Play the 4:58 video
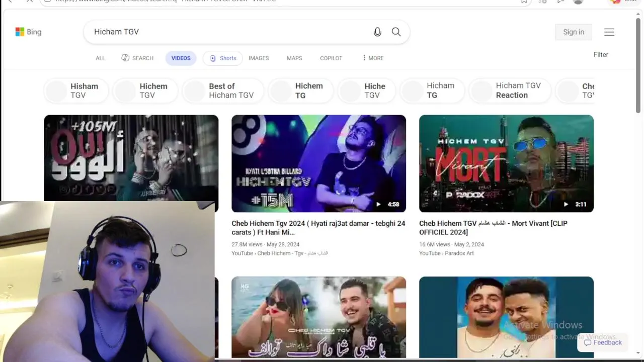This screenshot has width=644, height=362. 387,205
